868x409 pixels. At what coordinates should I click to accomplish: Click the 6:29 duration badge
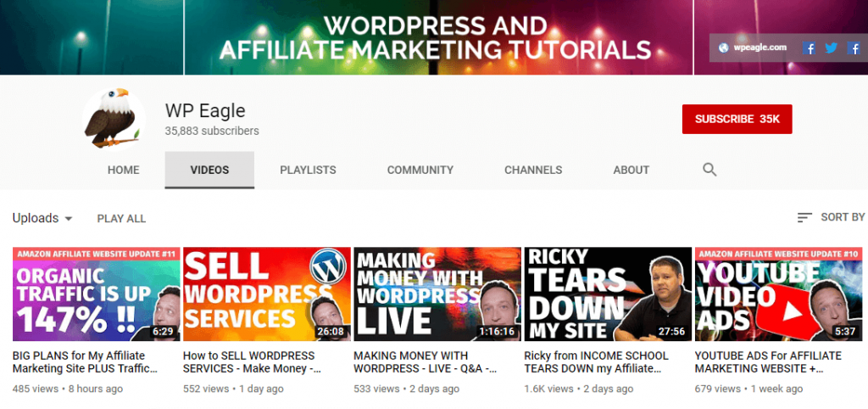coord(165,332)
